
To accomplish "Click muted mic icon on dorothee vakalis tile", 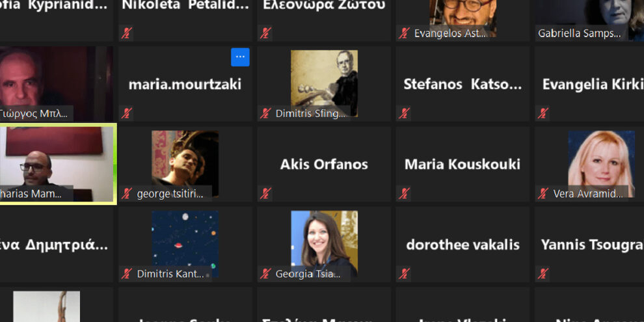I will point(404,273).
